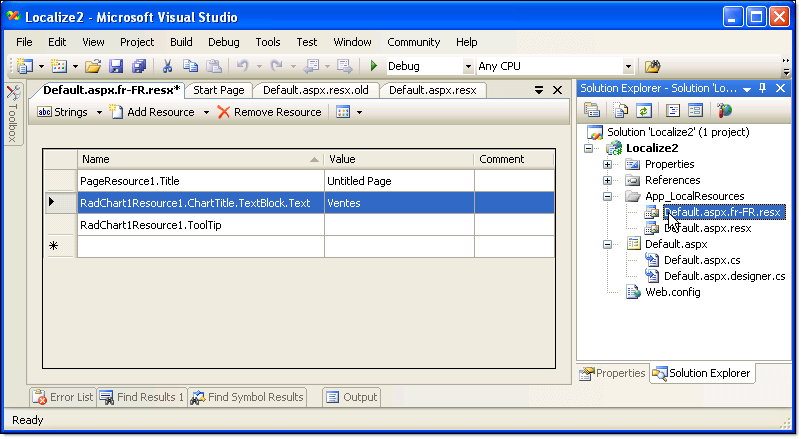
Task: Click the Navigate Forward icon
Action: [x=345, y=66]
